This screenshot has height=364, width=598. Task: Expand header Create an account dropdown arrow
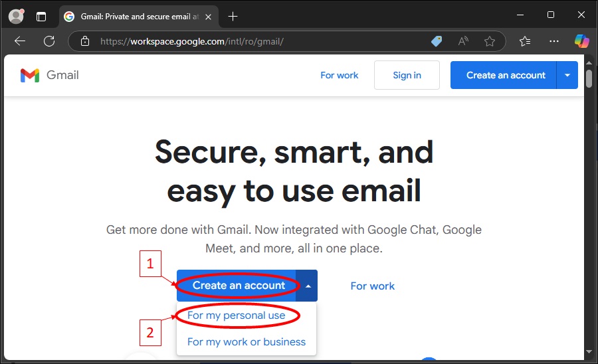pyautogui.click(x=567, y=75)
